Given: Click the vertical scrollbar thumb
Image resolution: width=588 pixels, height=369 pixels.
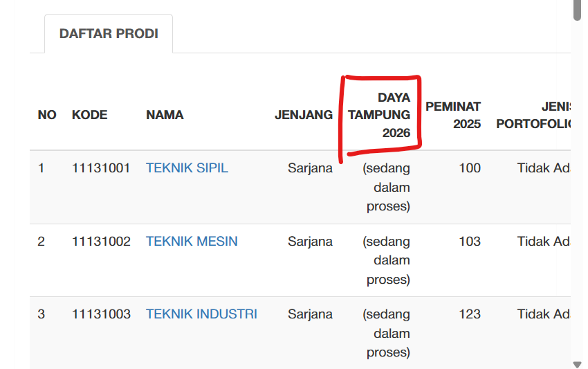Looking at the screenshot, I should click(577, 10).
